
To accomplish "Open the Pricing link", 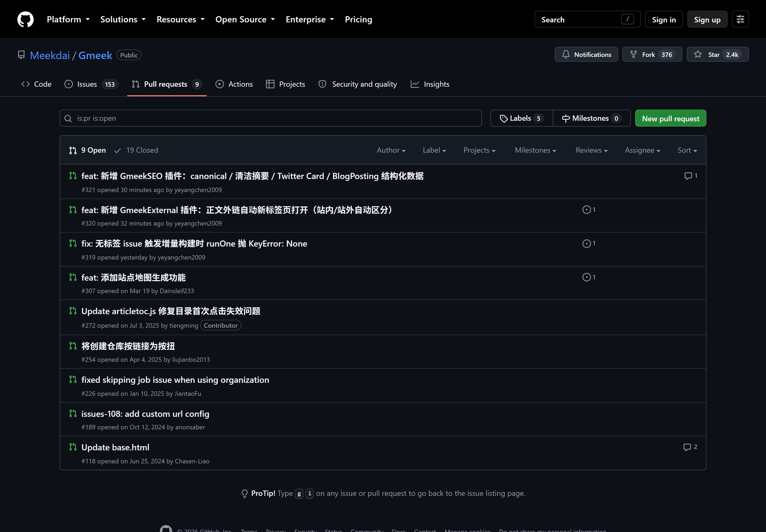I will coord(358,19).
